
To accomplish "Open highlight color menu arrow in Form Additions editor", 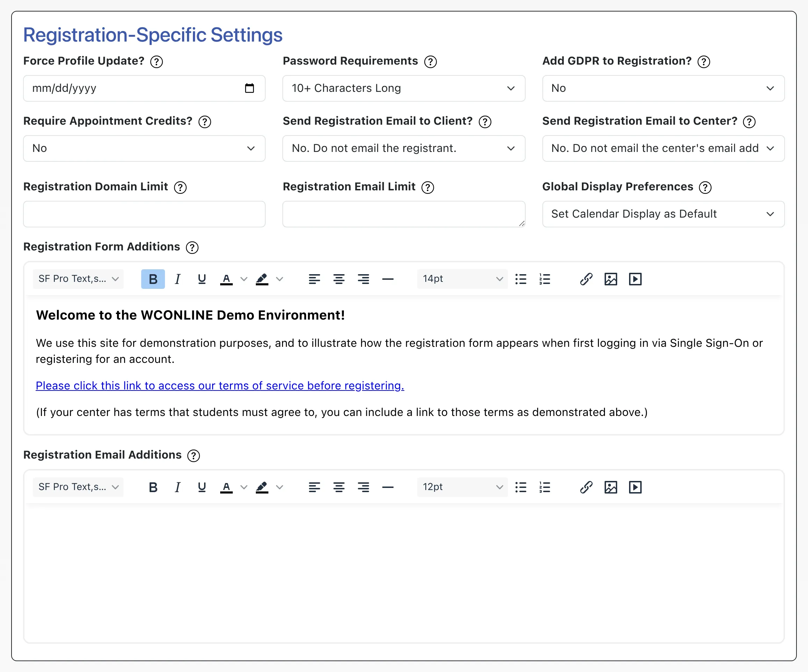I will [x=280, y=279].
